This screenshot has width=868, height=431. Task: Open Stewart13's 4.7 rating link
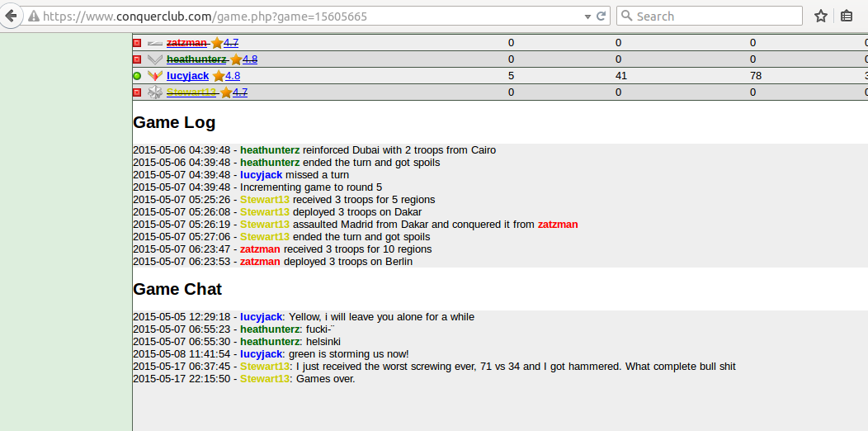click(239, 92)
